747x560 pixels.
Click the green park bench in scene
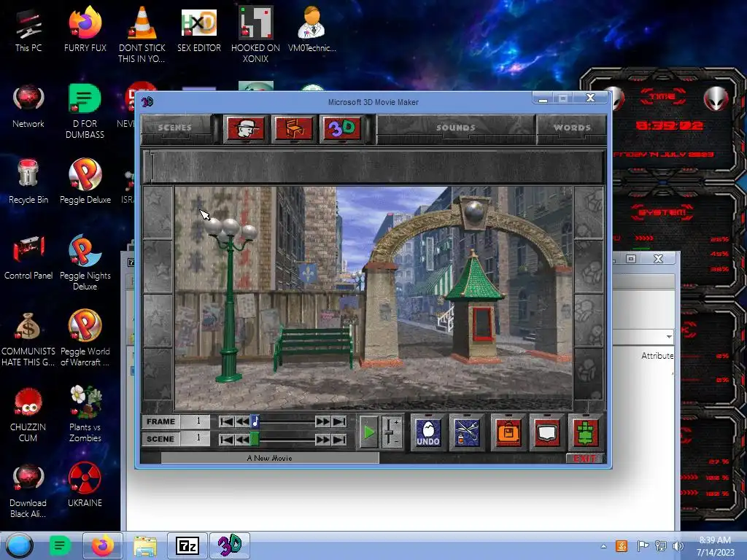[x=314, y=346]
